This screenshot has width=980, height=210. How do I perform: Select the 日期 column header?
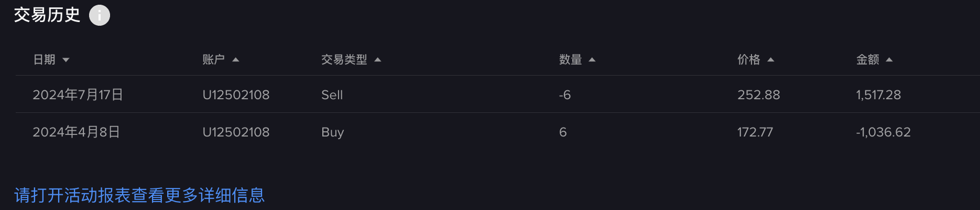[x=44, y=60]
